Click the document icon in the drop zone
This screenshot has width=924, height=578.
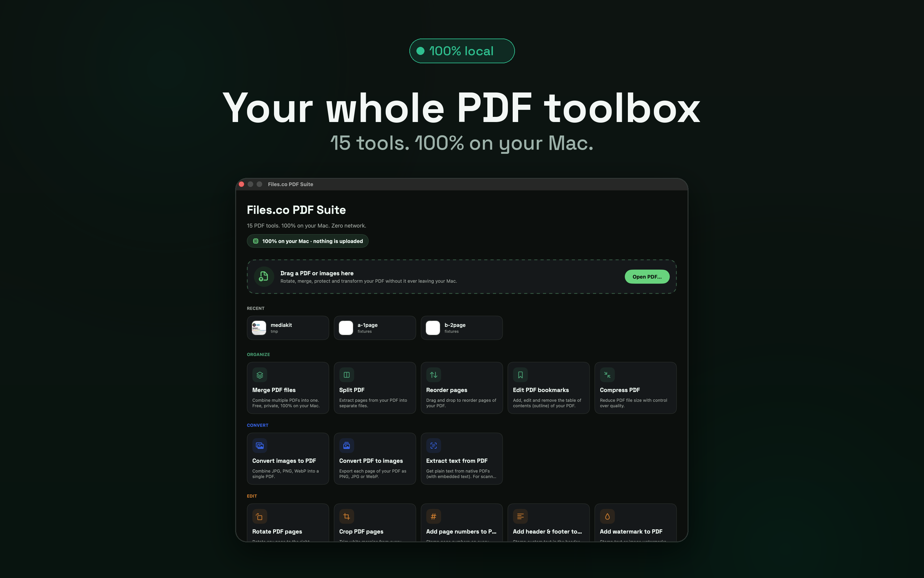click(x=264, y=276)
